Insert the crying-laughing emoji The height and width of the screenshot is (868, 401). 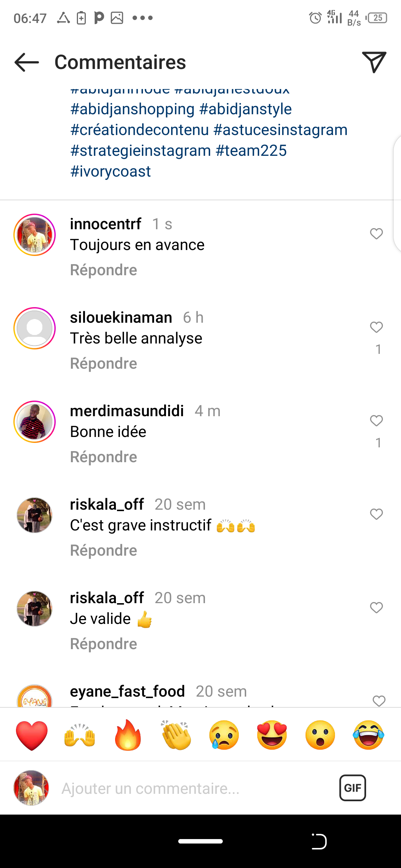pos(368,735)
